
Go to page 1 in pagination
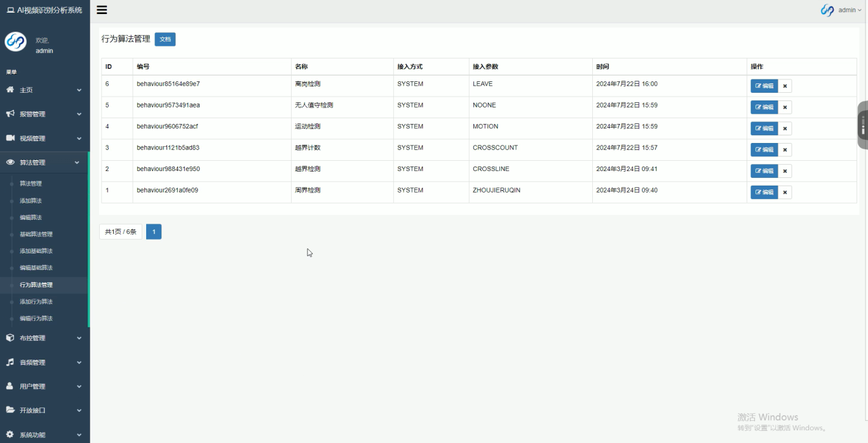click(x=154, y=232)
